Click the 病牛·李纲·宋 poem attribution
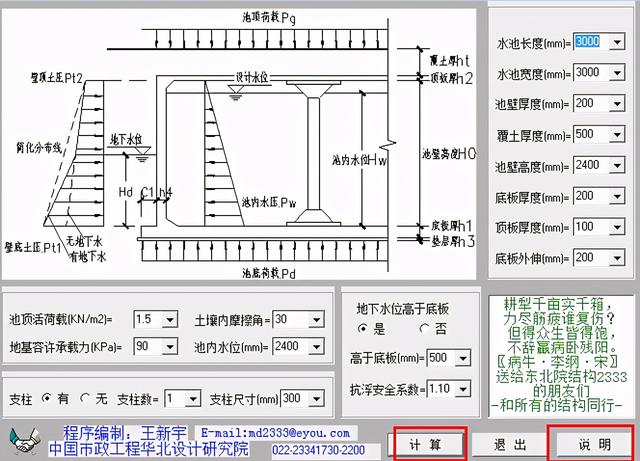Viewport: 640px width, 461px height. 558,362
